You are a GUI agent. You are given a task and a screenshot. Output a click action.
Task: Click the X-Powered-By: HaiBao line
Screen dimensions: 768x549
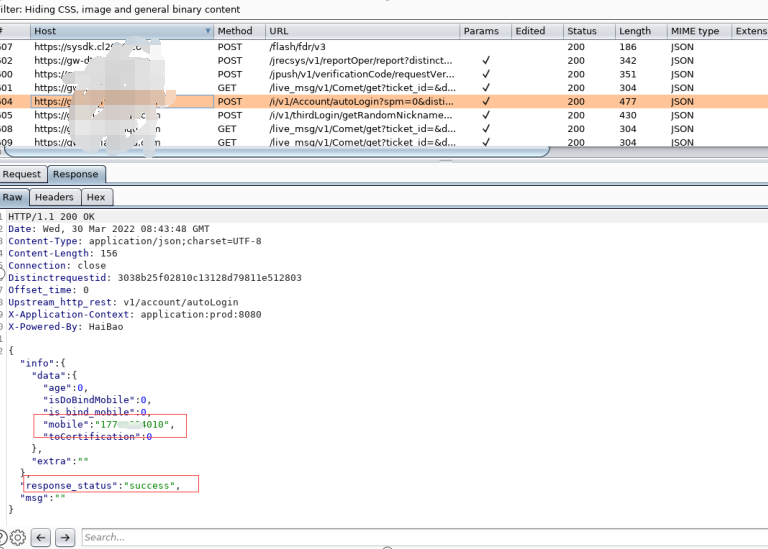point(66,327)
